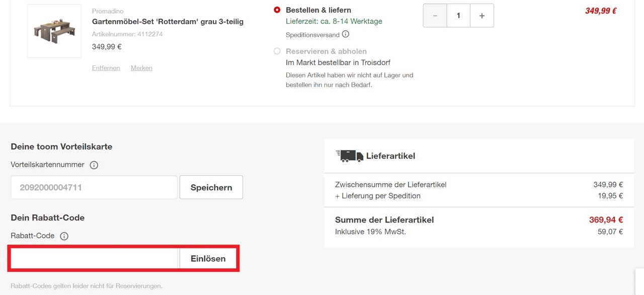
Task: Open the garden furniture product thumbnail
Action: 54,30
